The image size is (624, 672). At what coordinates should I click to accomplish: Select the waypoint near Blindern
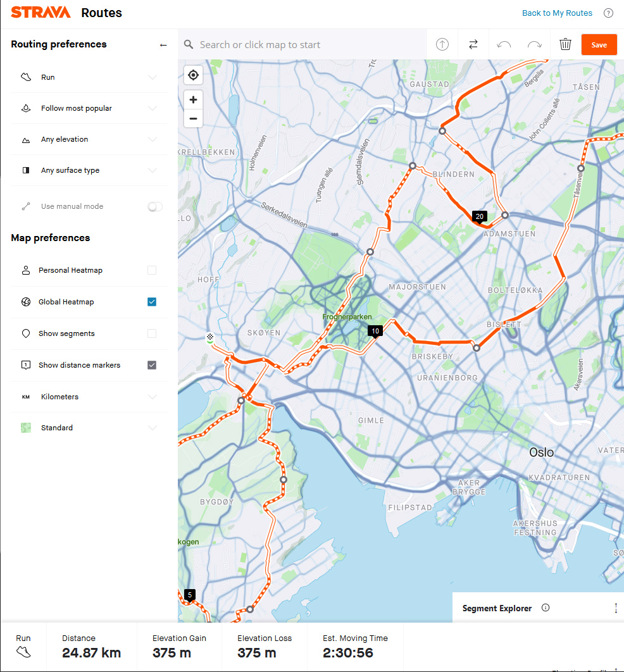pos(412,165)
